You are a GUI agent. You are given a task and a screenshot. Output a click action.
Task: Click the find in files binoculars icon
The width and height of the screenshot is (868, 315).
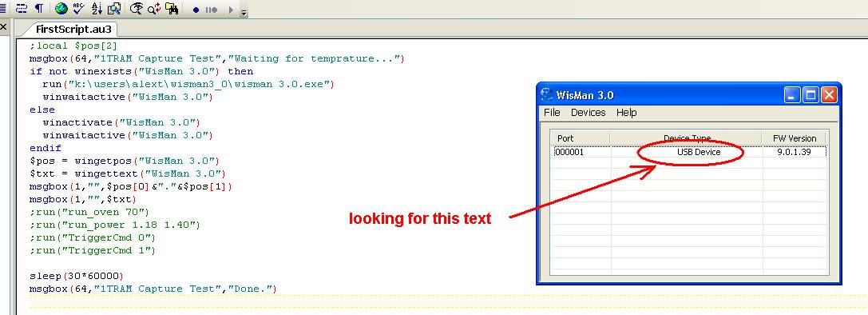(x=172, y=8)
